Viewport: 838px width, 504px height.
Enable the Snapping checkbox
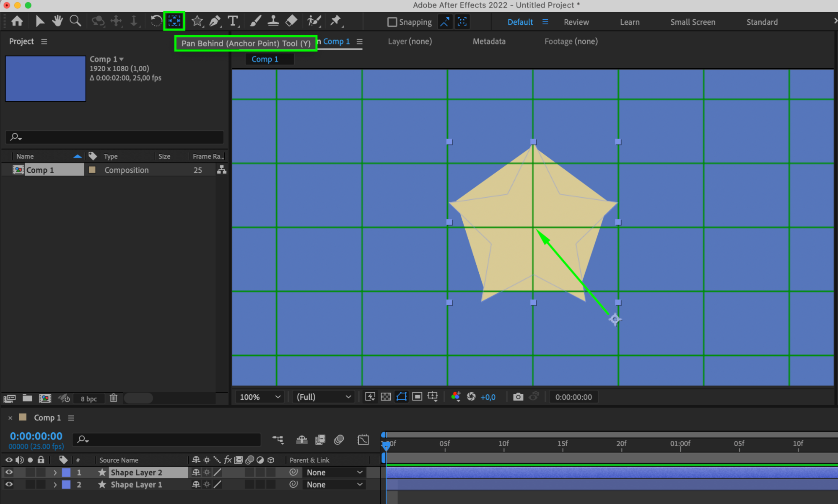tap(392, 22)
